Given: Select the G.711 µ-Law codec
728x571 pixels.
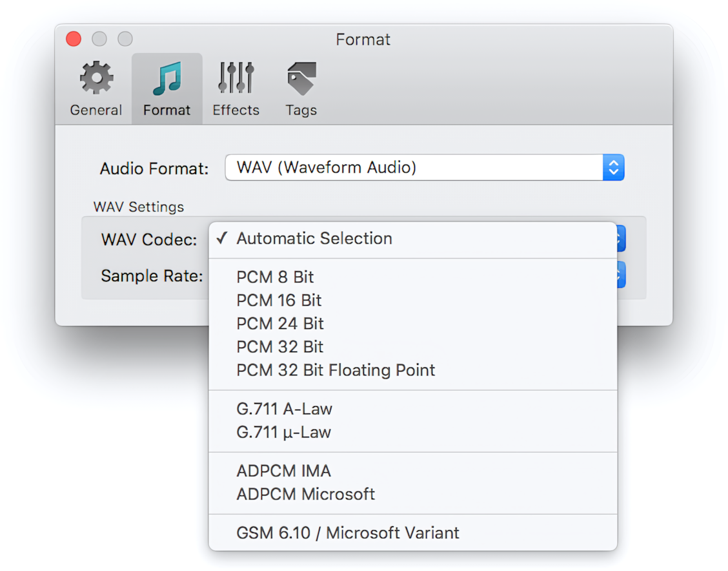Looking at the screenshot, I should coord(284,432).
